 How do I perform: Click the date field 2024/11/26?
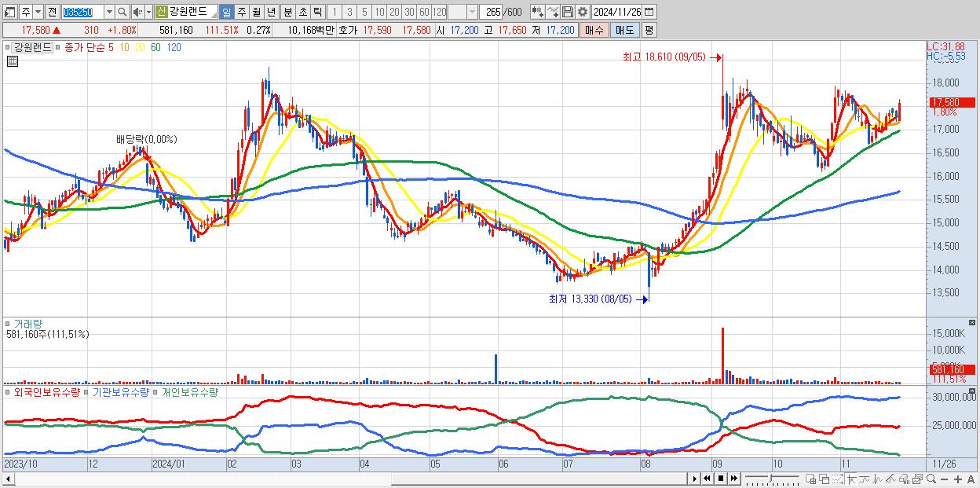click(x=617, y=12)
